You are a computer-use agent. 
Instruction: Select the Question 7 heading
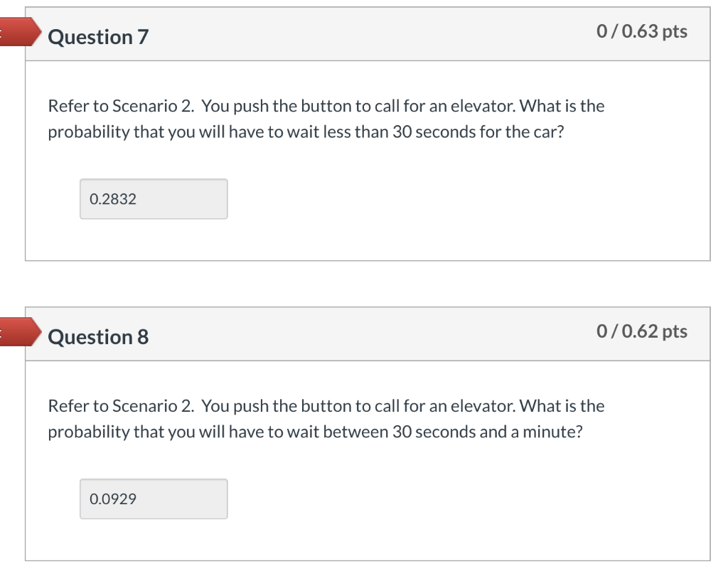point(98,37)
